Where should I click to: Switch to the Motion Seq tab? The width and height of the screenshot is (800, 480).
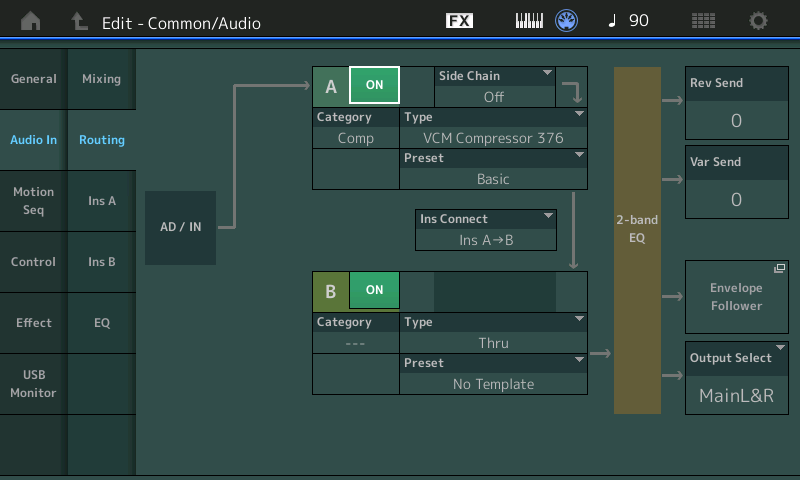tap(34, 201)
